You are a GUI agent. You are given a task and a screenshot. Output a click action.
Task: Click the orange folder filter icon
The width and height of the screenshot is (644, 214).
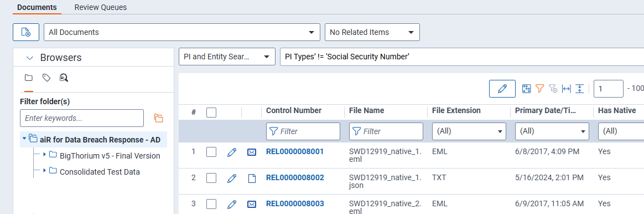pos(159,119)
